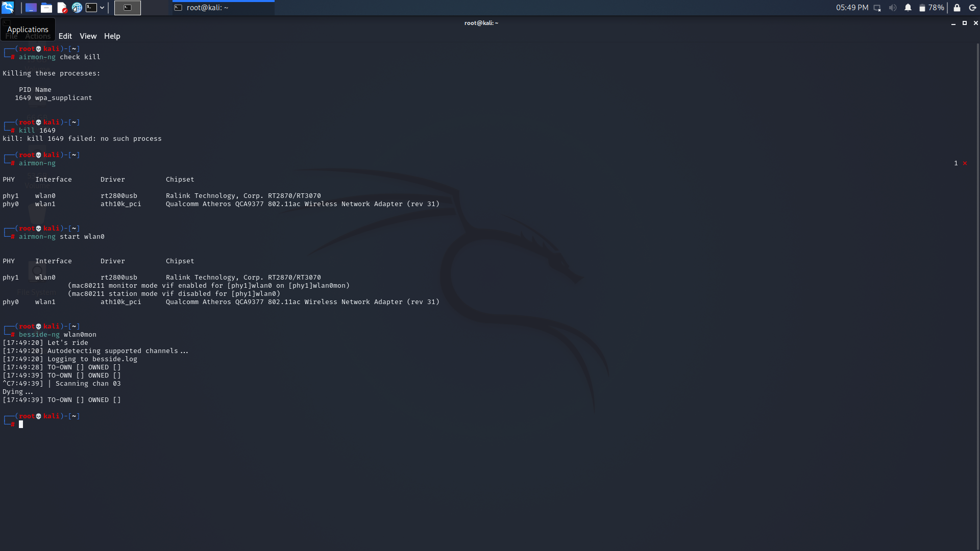Expand the terminal launcher dropdown arrow
980x551 pixels.
coord(102,8)
